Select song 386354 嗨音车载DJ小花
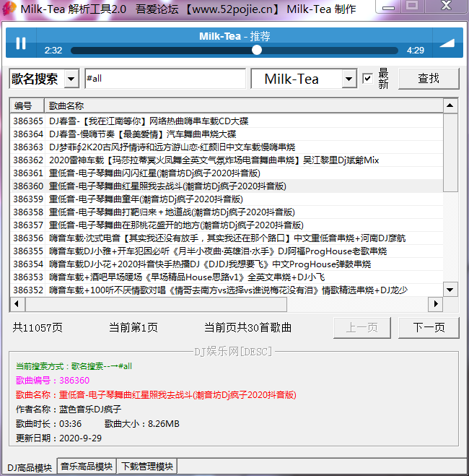Image resolution: width=469 pixels, height=476 pixels. pyautogui.click(x=227, y=264)
